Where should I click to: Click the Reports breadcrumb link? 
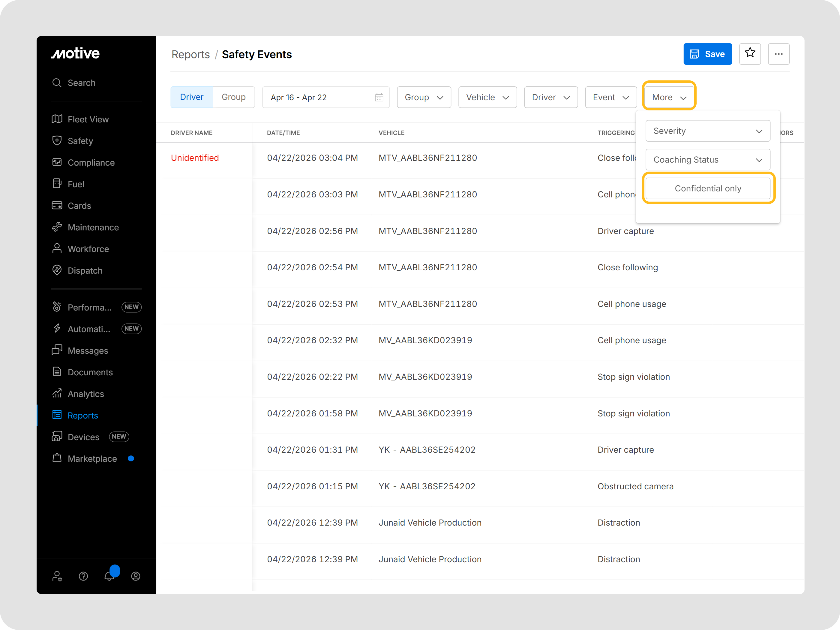pyautogui.click(x=190, y=54)
